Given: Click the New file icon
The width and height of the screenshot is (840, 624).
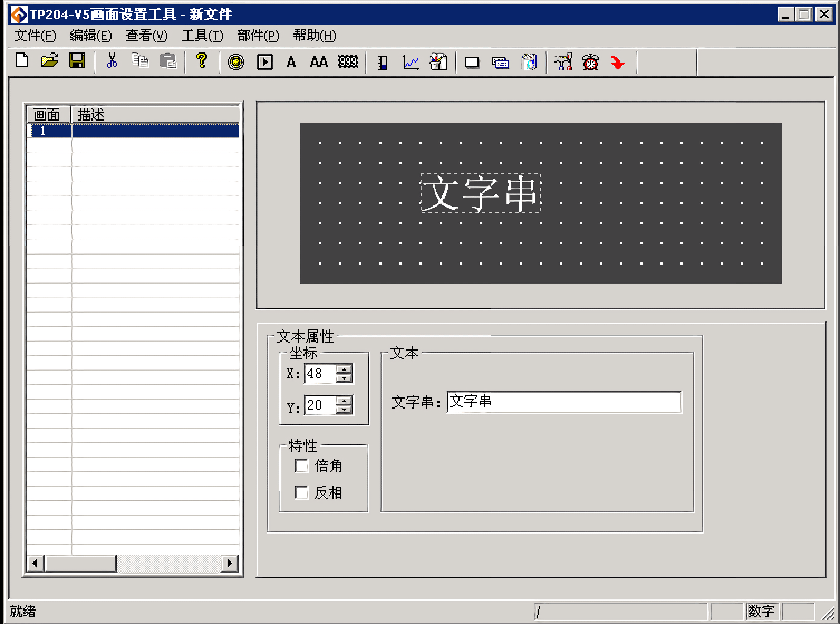Looking at the screenshot, I should point(22,60).
